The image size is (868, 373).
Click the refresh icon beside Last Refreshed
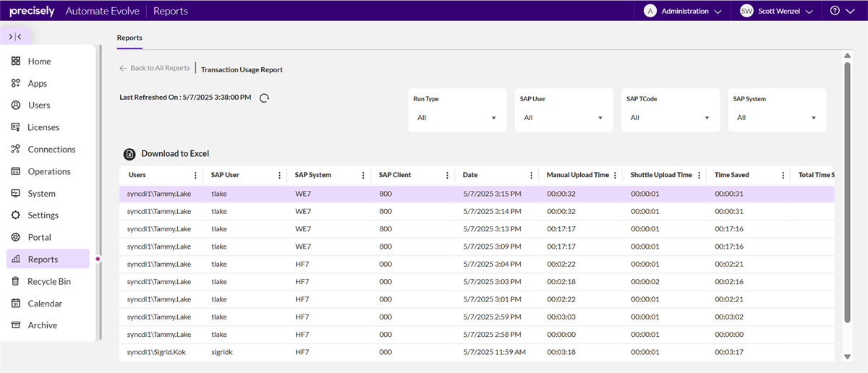[264, 98]
